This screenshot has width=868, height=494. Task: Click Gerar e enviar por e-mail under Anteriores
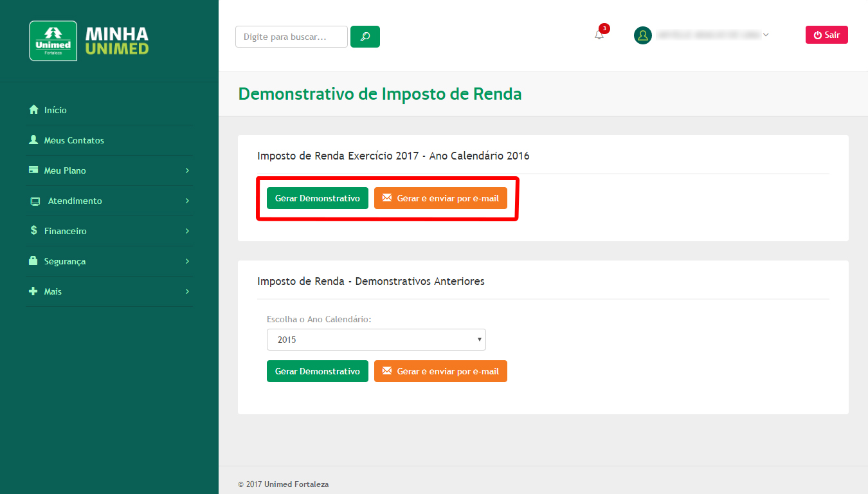click(x=440, y=371)
